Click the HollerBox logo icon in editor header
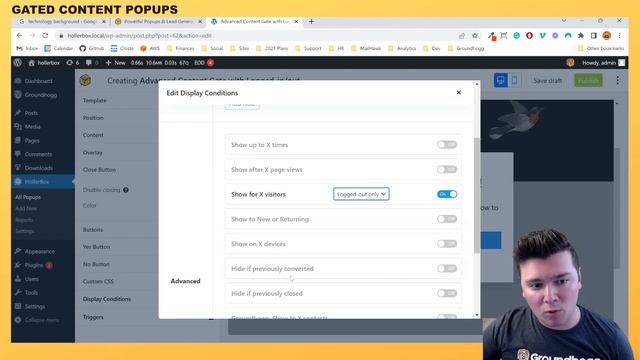 85,80
